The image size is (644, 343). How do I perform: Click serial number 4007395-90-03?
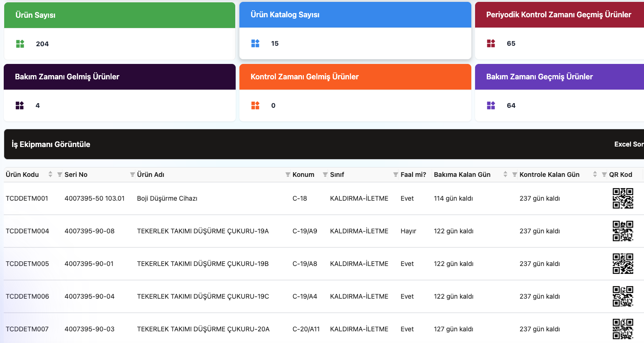click(90, 329)
